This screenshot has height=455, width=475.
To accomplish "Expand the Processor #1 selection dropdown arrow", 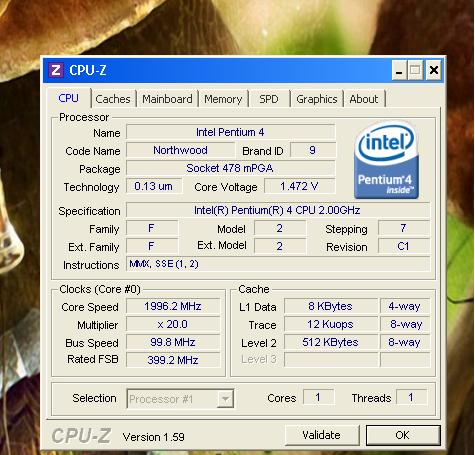I will (x=225, y=399).
